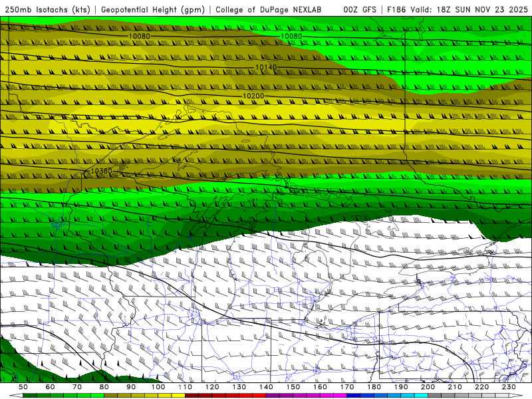The height and width of the screenshot is (399, 532).
Task: Click the cyan segment of the color bar
Action: click(422, 396)
